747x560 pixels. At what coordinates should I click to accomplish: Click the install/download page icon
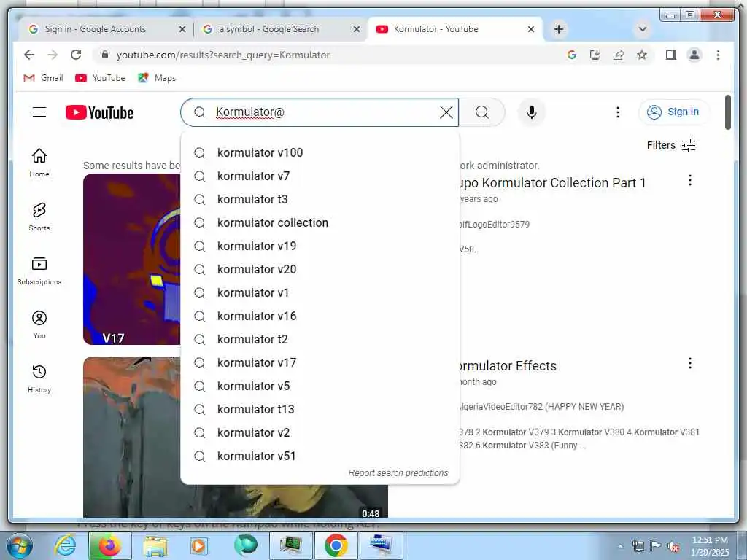(x=595, y=55)
